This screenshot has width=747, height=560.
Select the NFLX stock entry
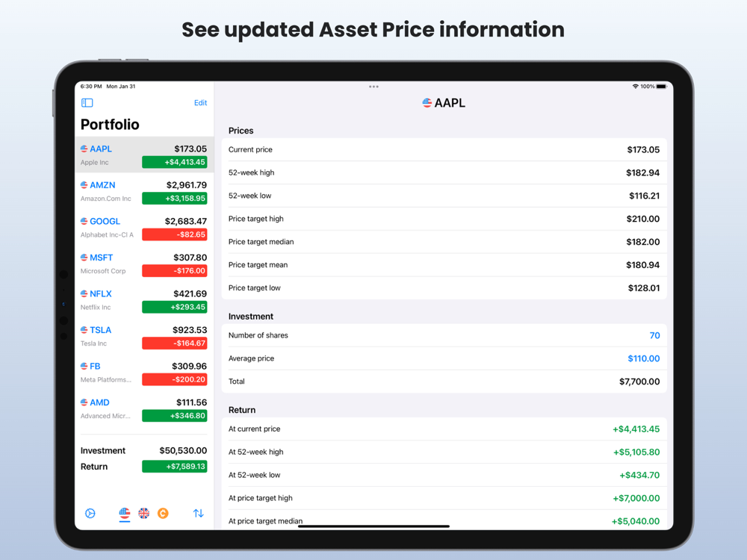click(x=144, y=300)
